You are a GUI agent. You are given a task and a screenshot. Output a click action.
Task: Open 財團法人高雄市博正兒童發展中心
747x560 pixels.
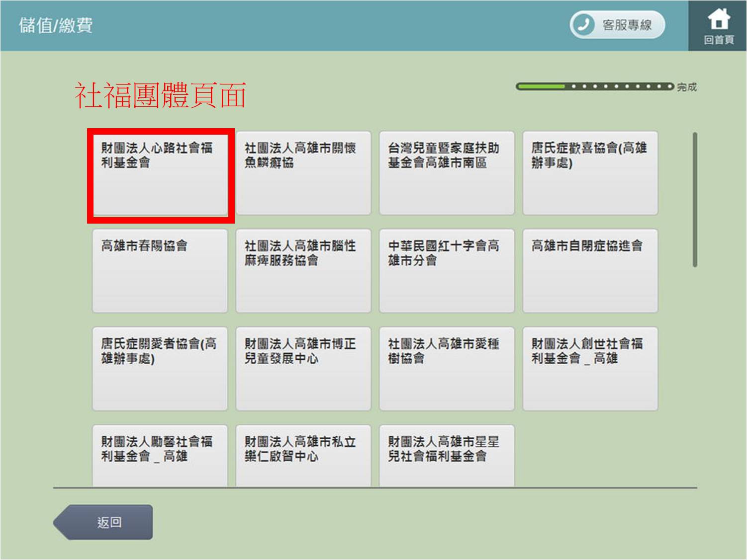coord(303,369)
